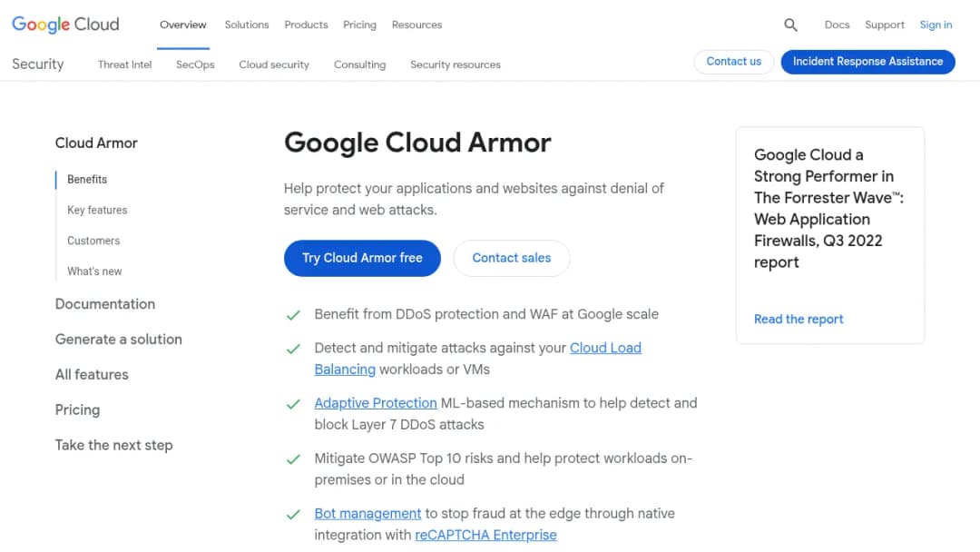Open the Docs link

click(837, 25)
